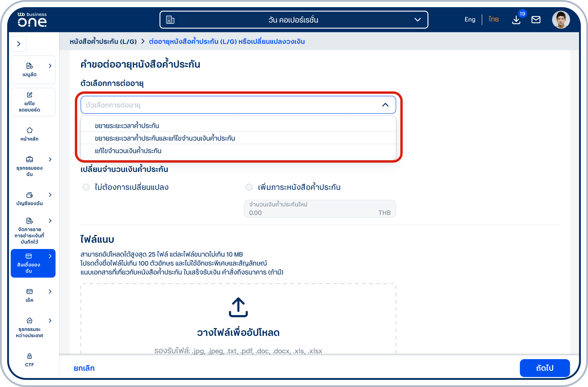The height and width of the screenshot is (387, 588).
Task: Expand the sidebar with arrow button
Action: [x=19, y=44]
